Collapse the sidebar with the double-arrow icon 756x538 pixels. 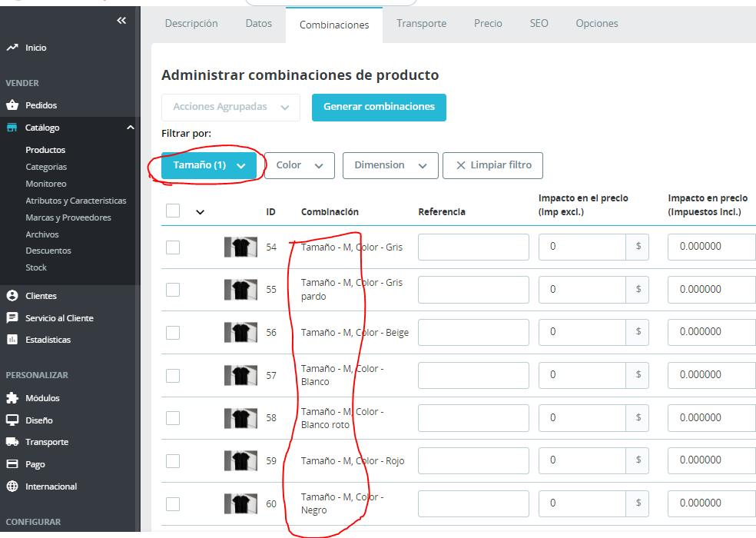pyautogui.click(x=121, y=20)
